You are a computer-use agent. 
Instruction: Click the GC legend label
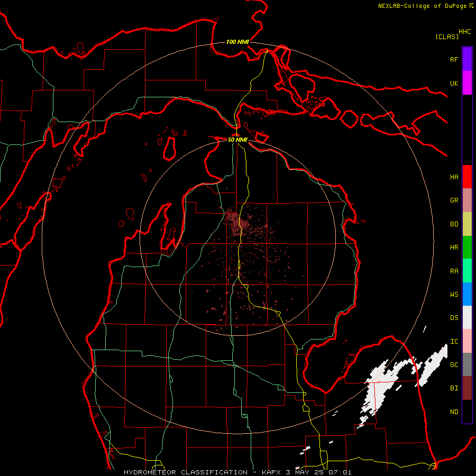(x=454, y=364)
